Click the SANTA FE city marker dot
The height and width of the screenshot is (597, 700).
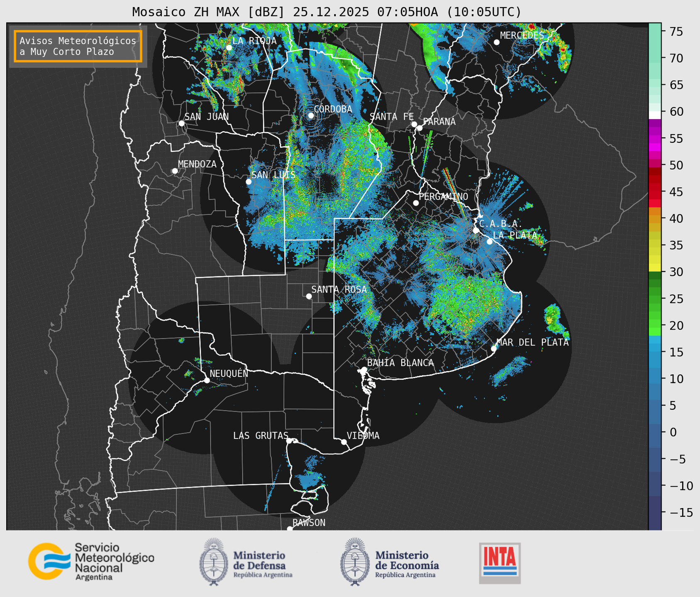(414, 124)
